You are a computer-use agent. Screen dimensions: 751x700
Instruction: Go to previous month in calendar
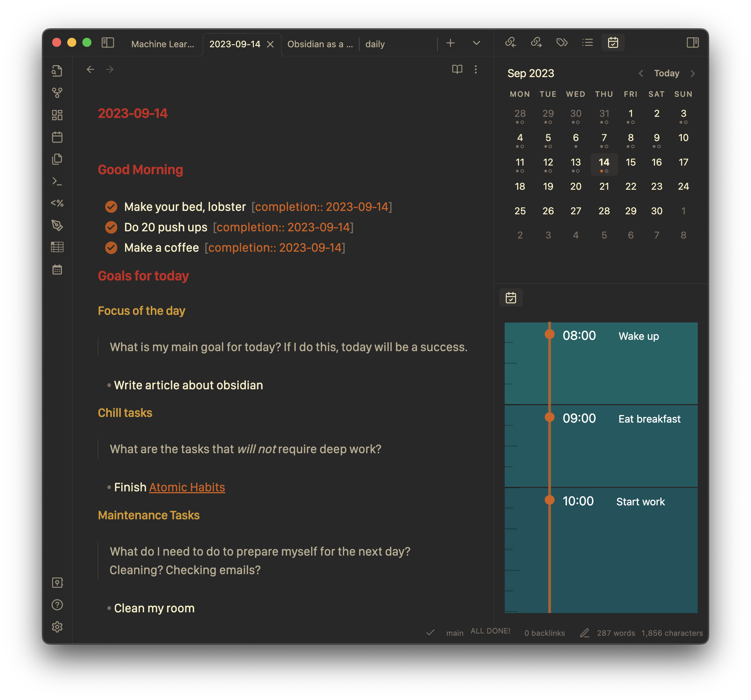coord(641,74)
